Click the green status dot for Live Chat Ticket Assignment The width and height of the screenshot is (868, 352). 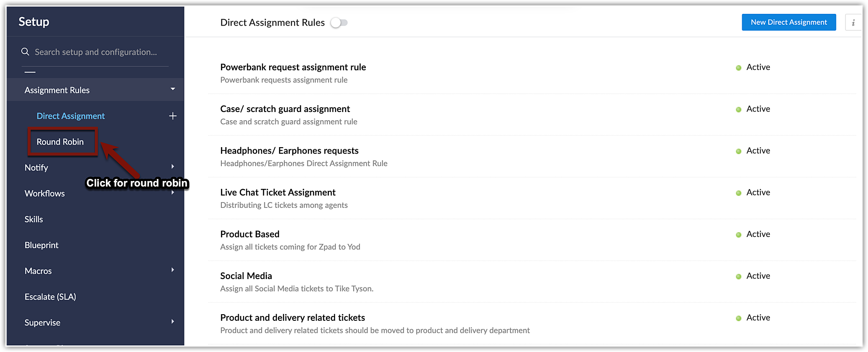(738, 193)
